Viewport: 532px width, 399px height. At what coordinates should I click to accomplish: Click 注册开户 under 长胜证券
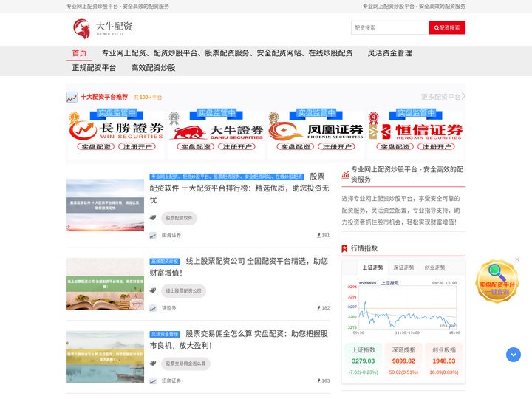[137, 146]
